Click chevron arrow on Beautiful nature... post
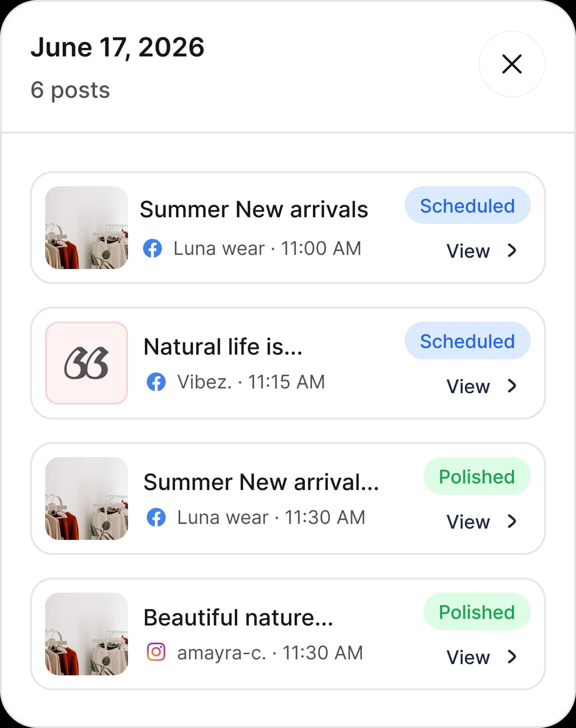 512,657
